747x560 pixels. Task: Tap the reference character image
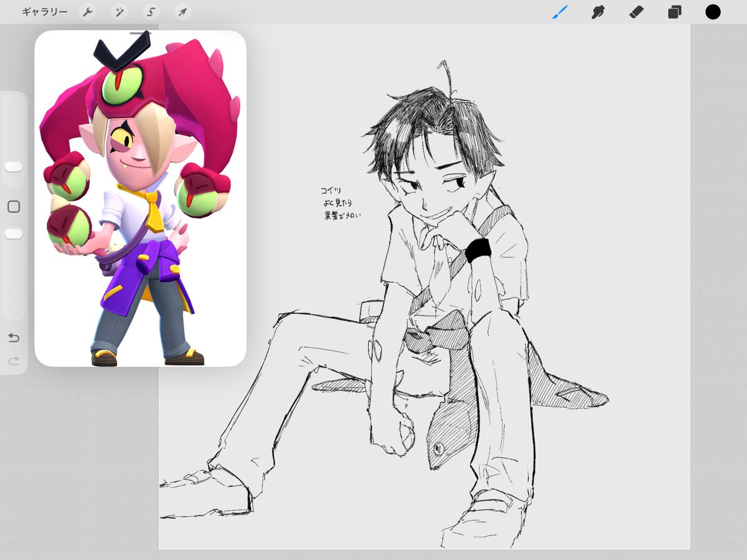pyautogui.click(x=140, y=199)
